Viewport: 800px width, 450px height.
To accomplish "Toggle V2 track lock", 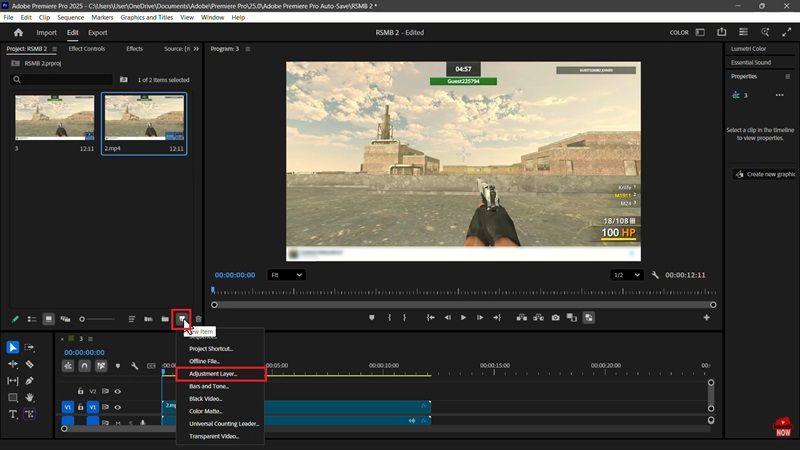I will [x=81, y=391].
